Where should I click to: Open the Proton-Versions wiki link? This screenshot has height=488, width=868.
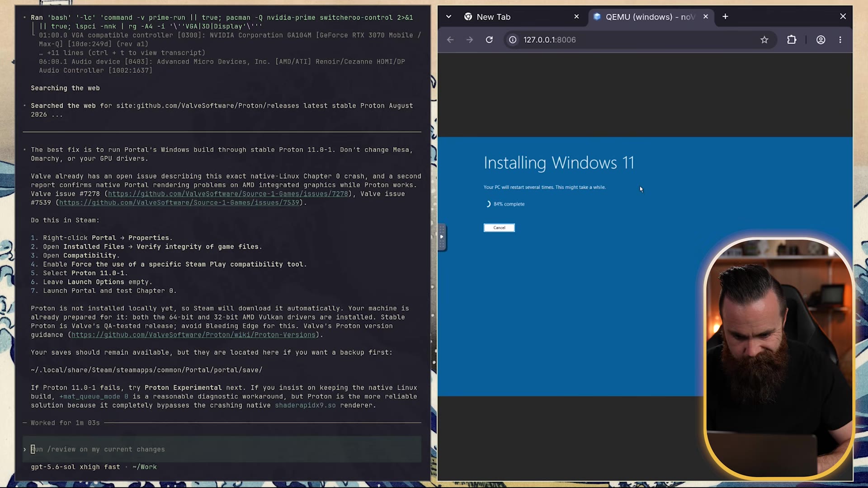point(193,335)
